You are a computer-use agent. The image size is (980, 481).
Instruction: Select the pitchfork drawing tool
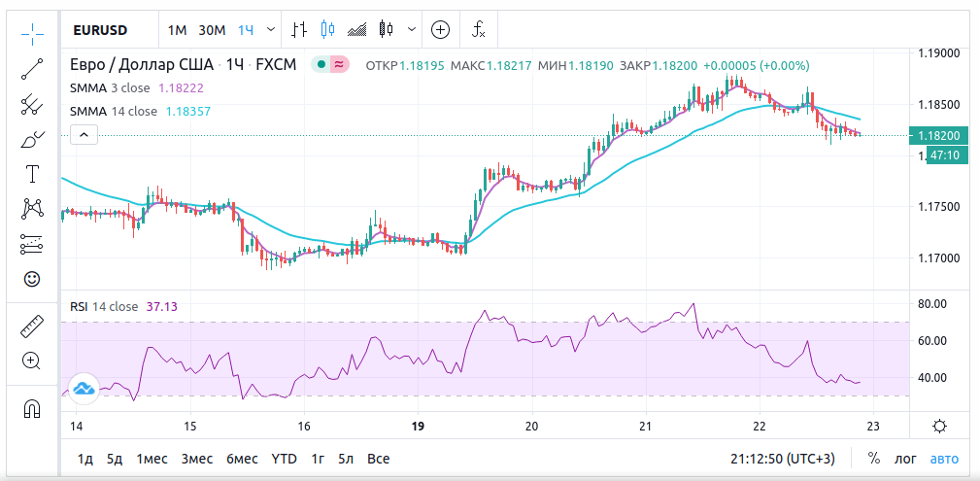click(32, 104)
